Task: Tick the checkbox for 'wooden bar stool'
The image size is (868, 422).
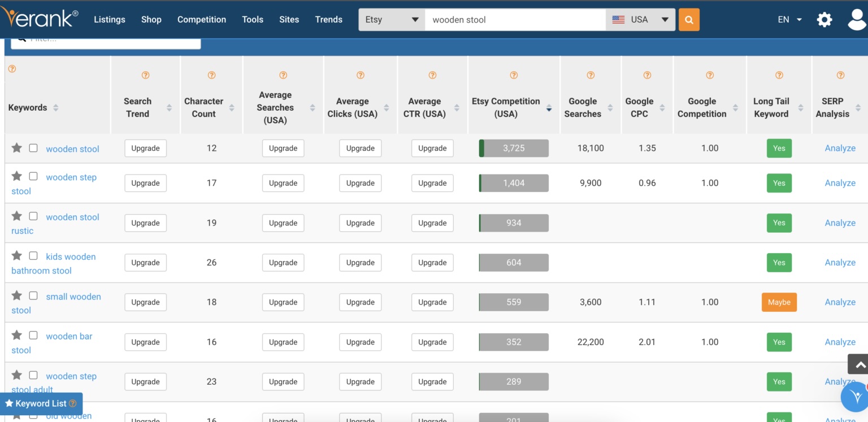Action: 33,335
